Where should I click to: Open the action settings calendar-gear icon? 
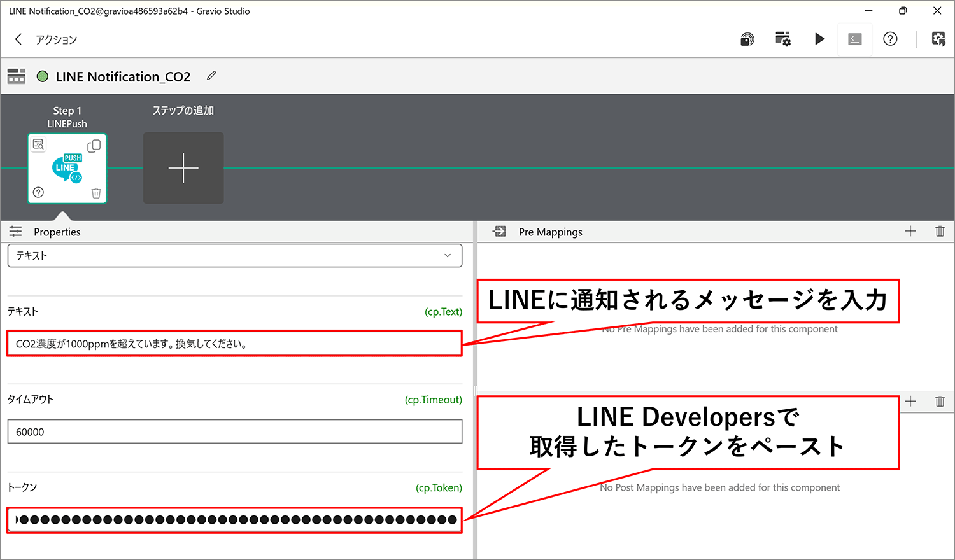(783, 39)
